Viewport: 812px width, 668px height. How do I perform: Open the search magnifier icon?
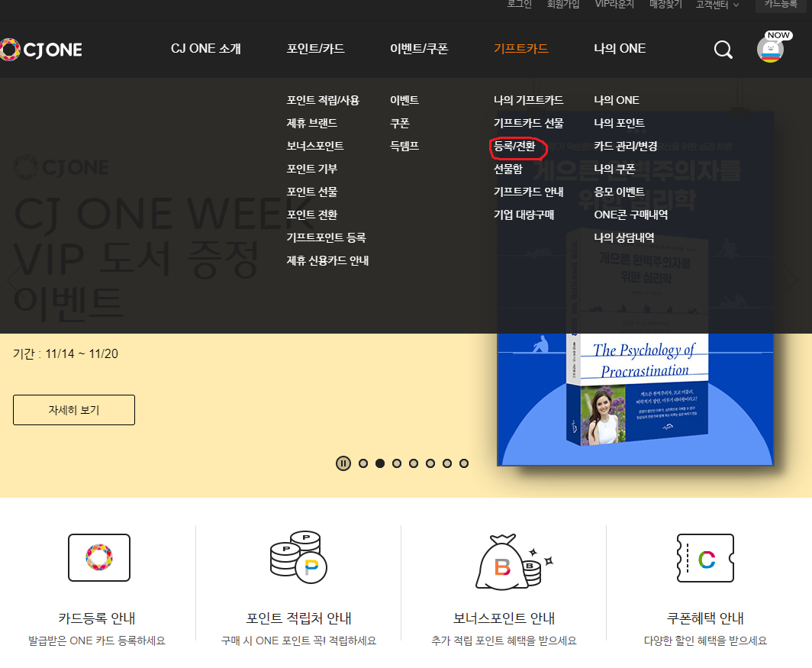point(723,50)
